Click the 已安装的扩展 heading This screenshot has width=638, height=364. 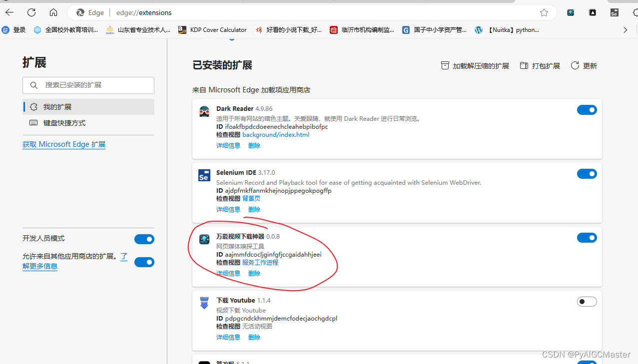(222, 65)
